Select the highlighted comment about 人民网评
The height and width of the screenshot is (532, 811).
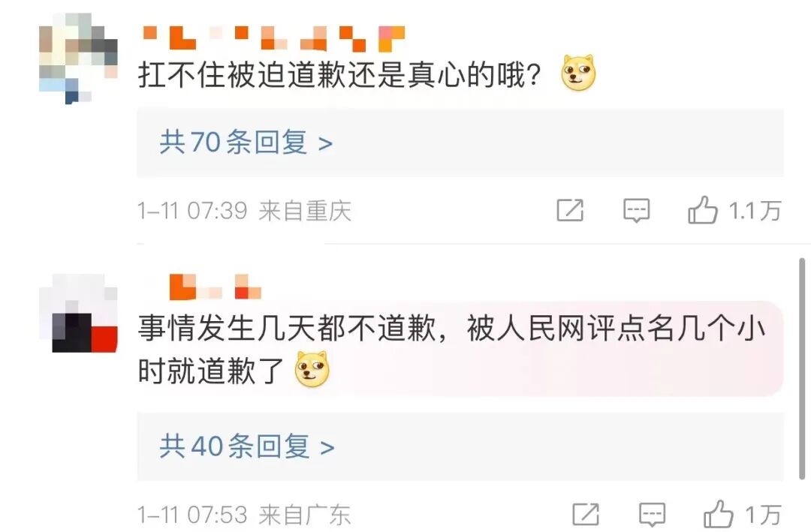pyautogui.click(x=460, y=349)
